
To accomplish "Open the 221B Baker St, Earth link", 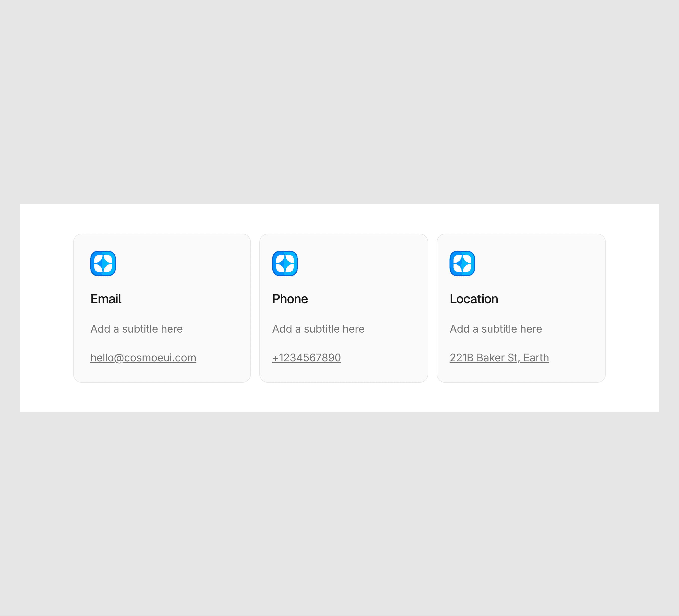I will tap(499, 358).
